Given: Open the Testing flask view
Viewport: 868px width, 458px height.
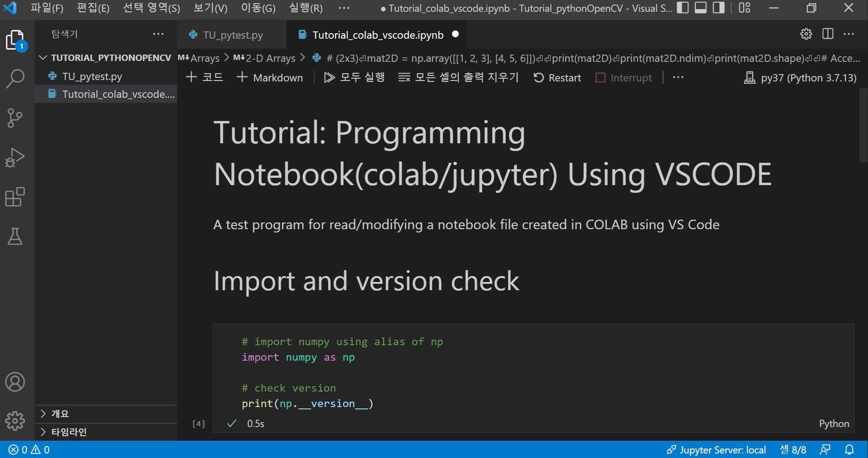Looking at the screenshot, I should pyautogui.click(x=15, y=237).
